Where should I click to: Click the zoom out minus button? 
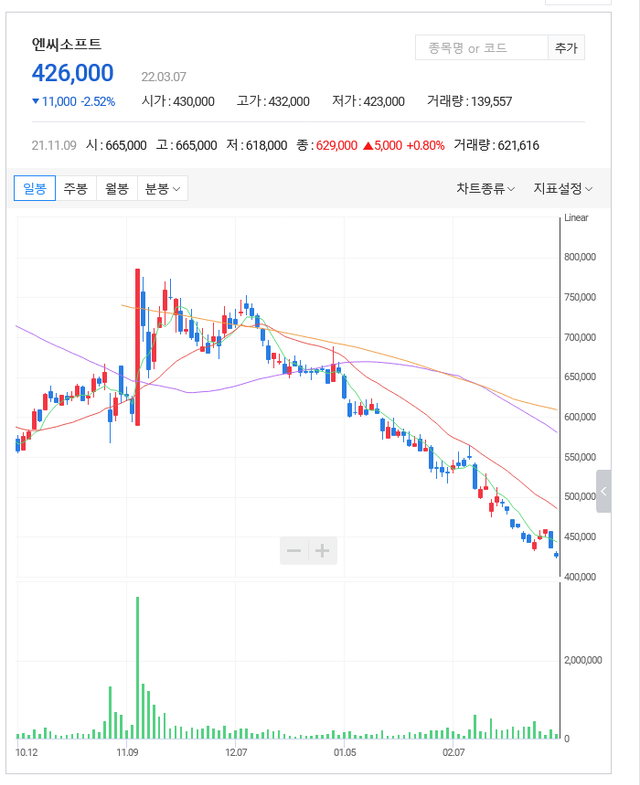[294, 551]
